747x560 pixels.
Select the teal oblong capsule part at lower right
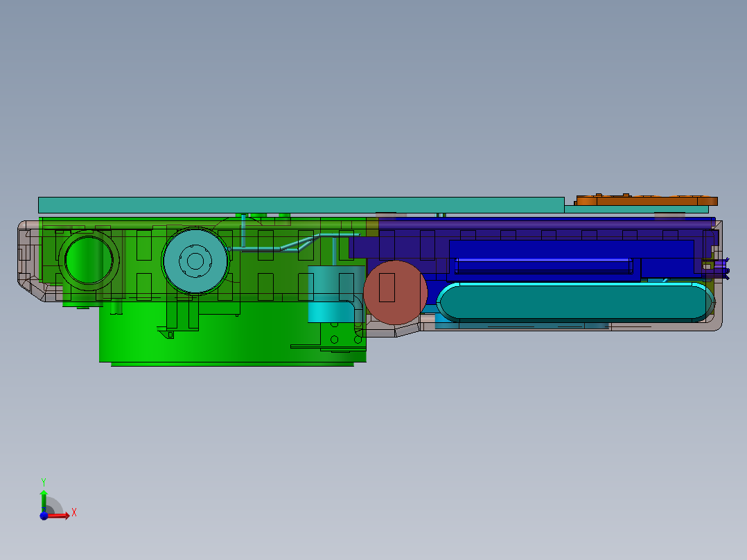click(x=575, y=302)
